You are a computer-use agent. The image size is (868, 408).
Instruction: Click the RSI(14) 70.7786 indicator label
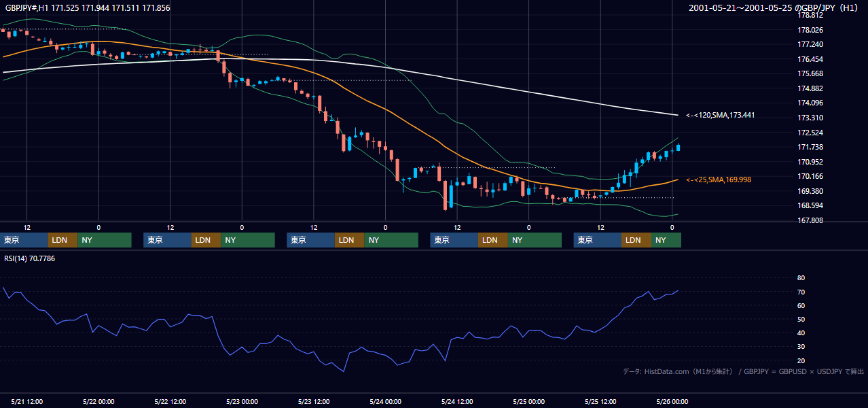point(30,258)
